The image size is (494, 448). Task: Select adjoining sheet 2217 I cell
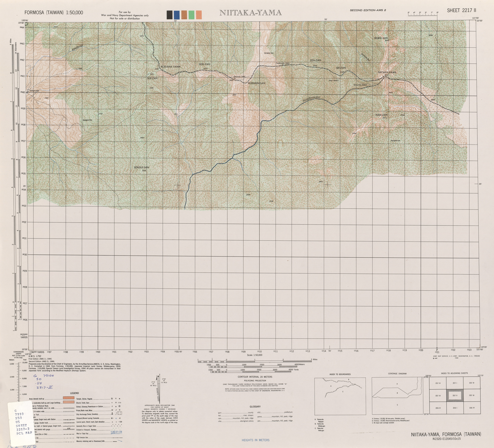455,383
